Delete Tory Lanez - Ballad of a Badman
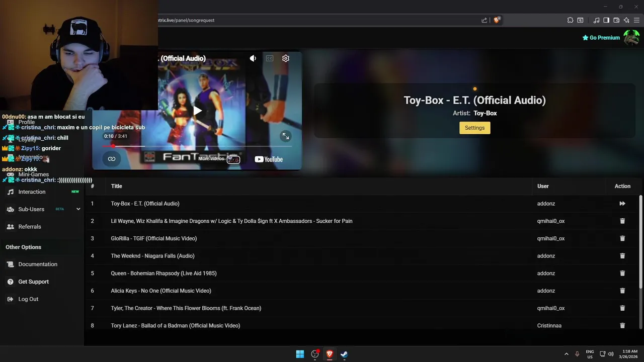 (x=622, y=326)
